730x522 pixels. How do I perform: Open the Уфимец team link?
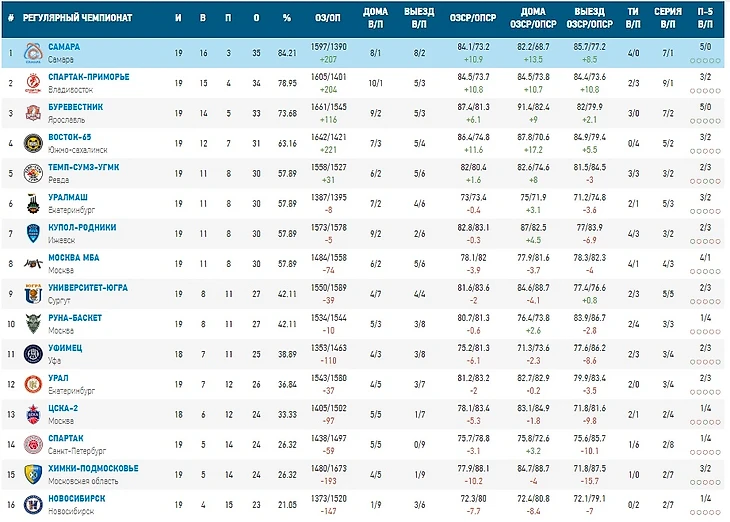[x=65, y=347]
